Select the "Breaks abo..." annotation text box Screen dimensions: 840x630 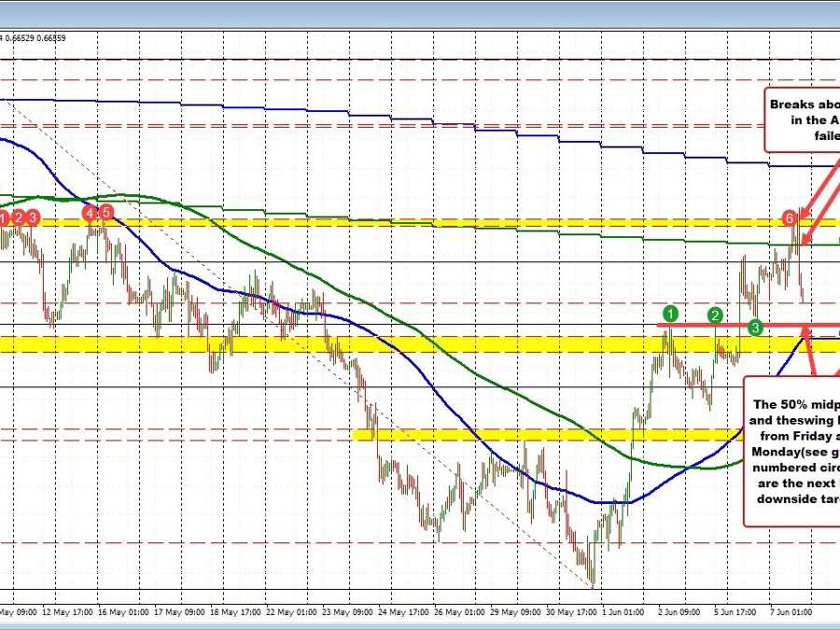click(x=802, y=120)
